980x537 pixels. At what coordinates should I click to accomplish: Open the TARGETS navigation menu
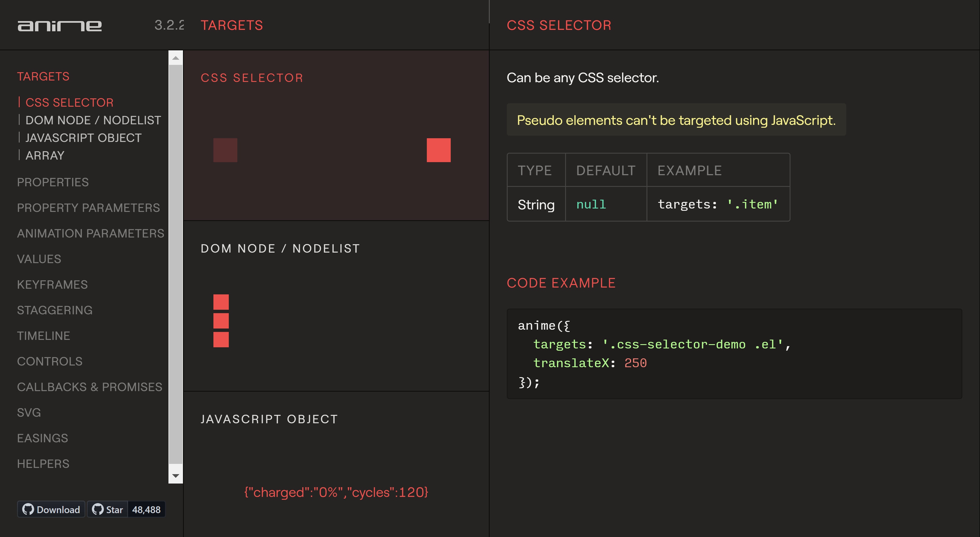click(43, 76)
